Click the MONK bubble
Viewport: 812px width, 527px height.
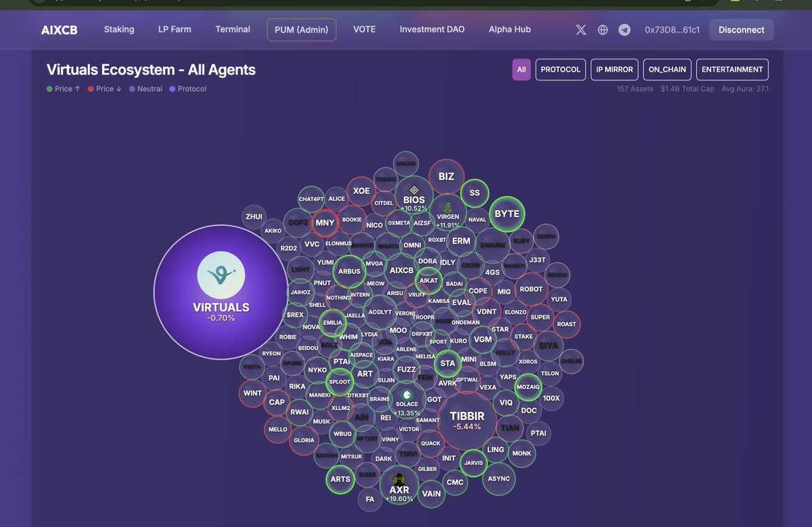(522, 453)
